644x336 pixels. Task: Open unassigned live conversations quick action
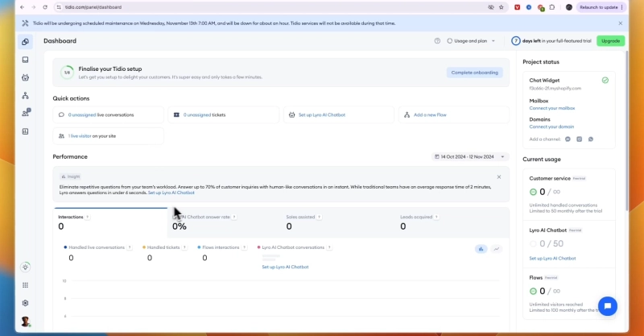tap(109, 114)
